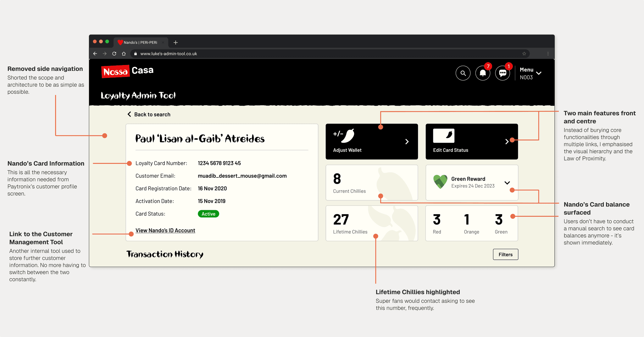Bookmark page with star icon
Viewport: 644px width, 337px height.
524,54
